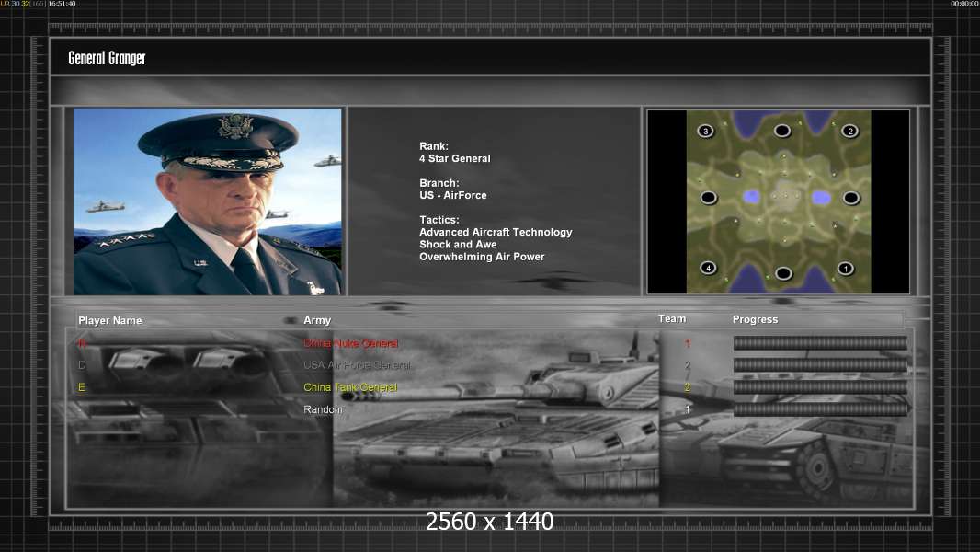Click the "Player Name" column header
This screenshot has height=552, width=980.
(x=110, y=321)
